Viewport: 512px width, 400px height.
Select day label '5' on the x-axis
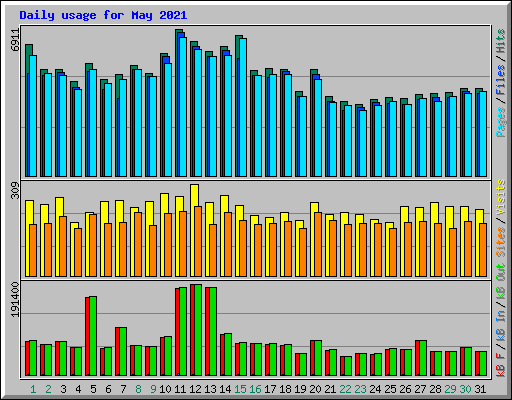pos(93,389)
